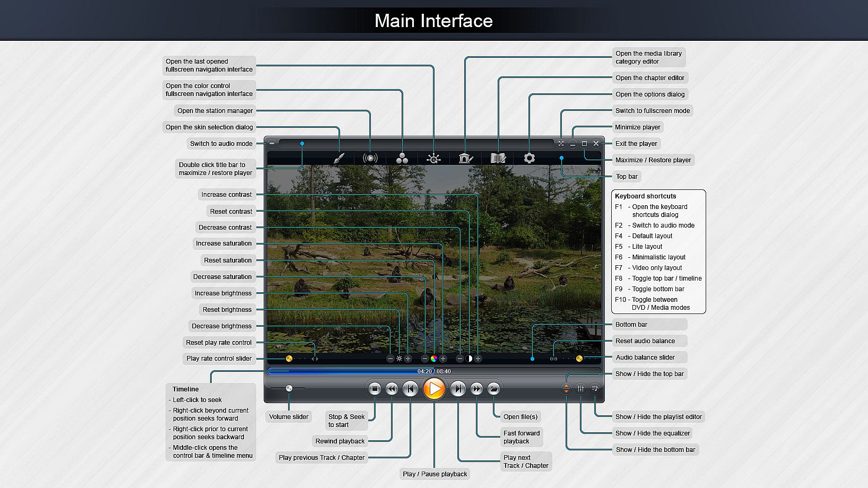Open last fullscreen navigation interface icon
The width and height of the screenshot is (868, 488).
point(433,158)
